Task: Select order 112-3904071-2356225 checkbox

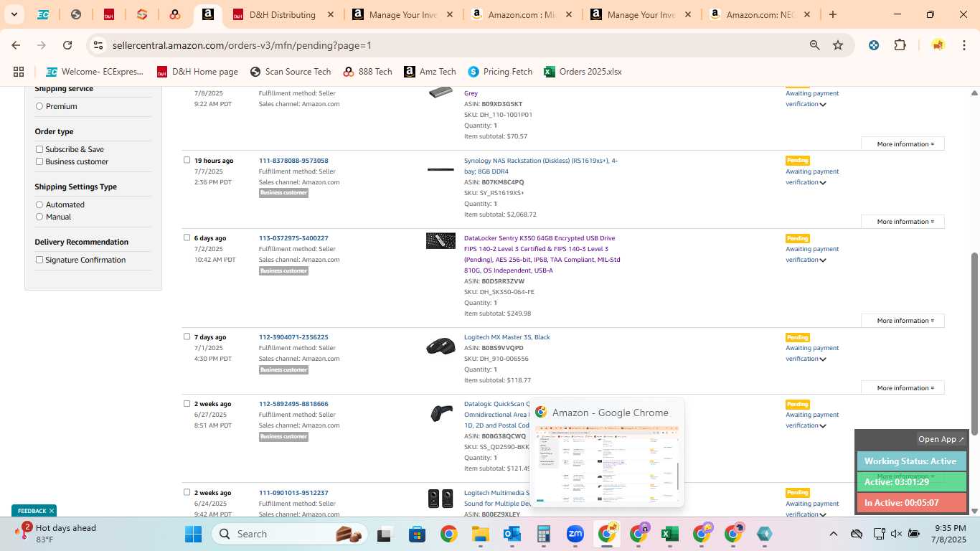Action: click(x=187, y=336)
